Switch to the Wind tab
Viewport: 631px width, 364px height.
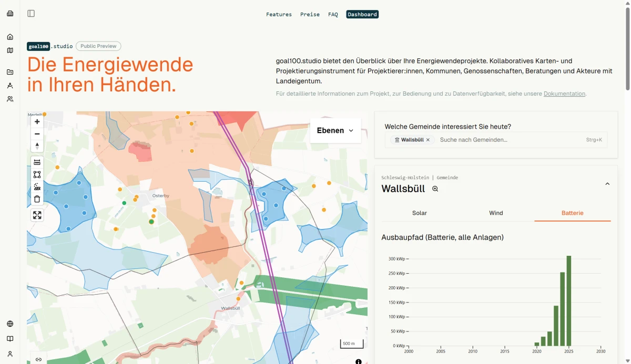pyautogui.click(x=496, y=213)
